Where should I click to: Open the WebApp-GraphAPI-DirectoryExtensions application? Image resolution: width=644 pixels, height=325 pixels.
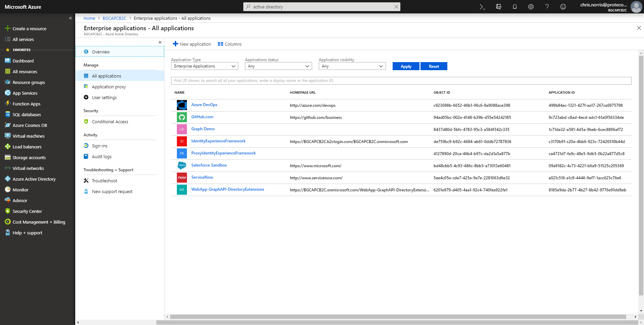(228, 189)
